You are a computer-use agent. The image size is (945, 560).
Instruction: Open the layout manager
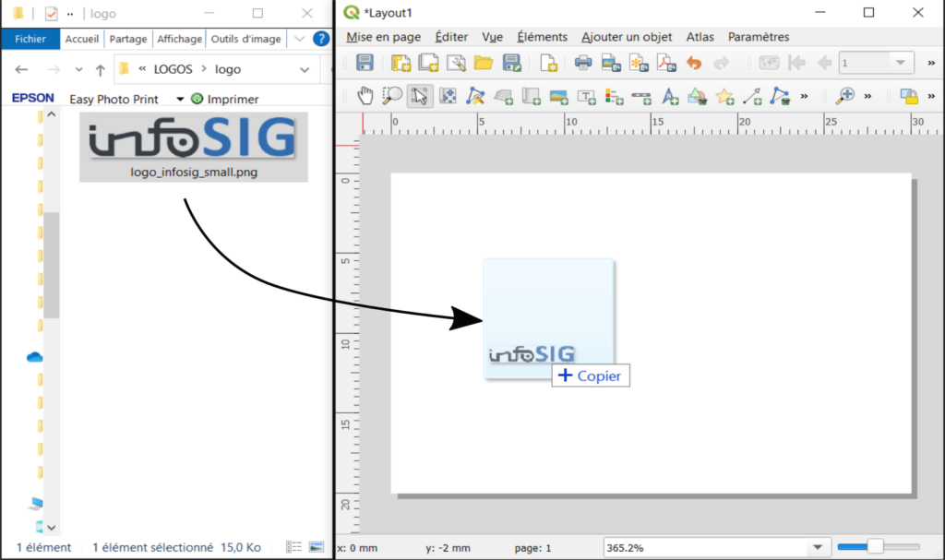click(x=456, y=63)
